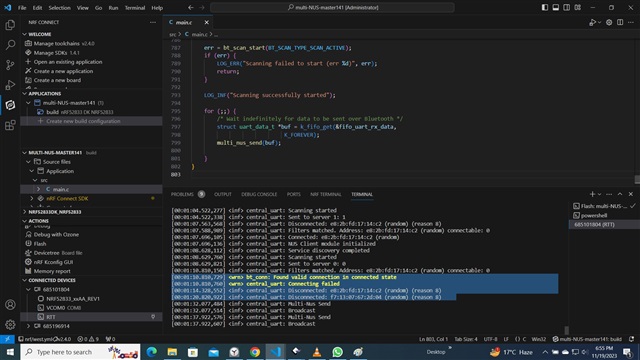Click the new terminal plus icon
The image size is (640, 360).
pos(592,194)
